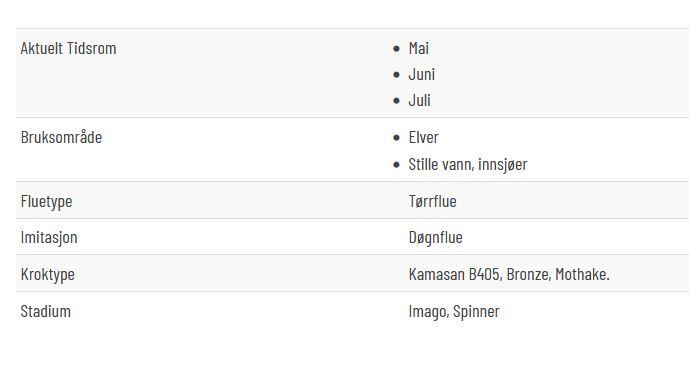Click the Stadium row label
Screen dimensions: 689x379
(x=45, y=311)
